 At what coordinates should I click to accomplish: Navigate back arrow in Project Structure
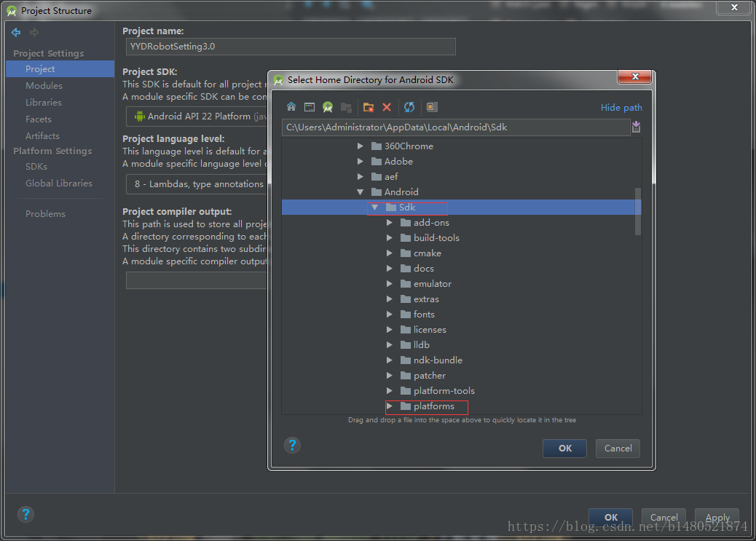tap(16, 32)
